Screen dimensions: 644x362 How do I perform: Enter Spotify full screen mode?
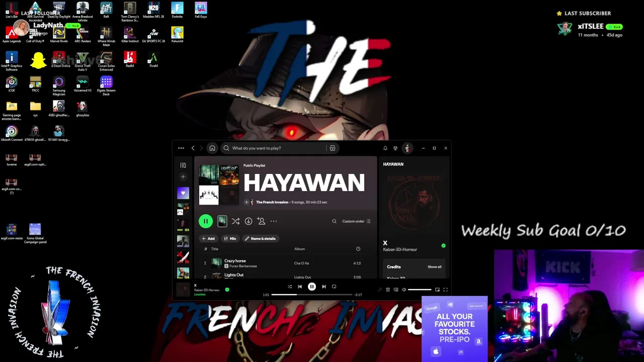point(445,290)
